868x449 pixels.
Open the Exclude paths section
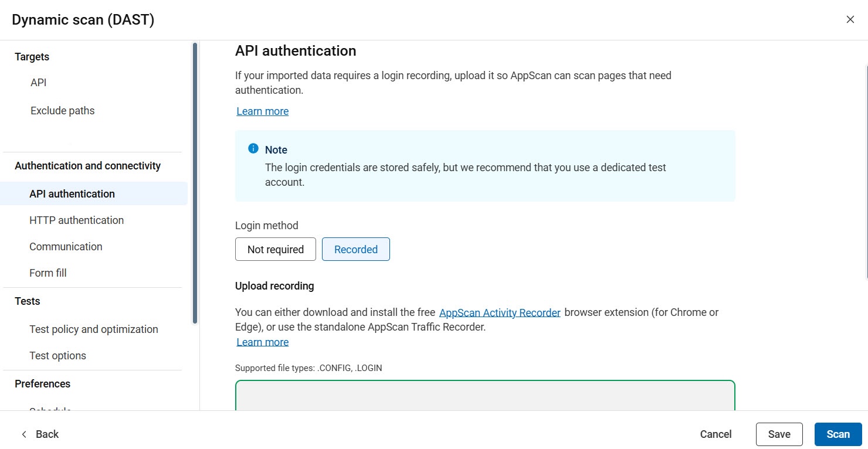(x=62, y=110)
